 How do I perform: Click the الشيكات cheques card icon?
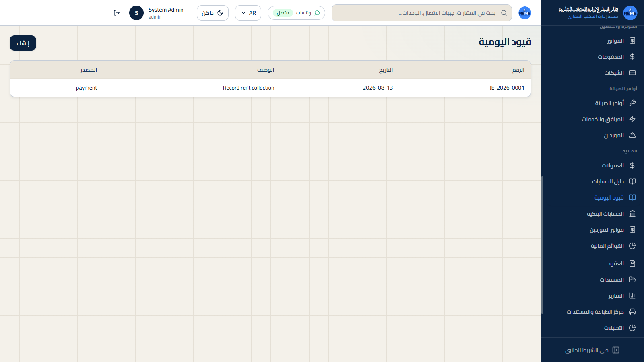632,73
